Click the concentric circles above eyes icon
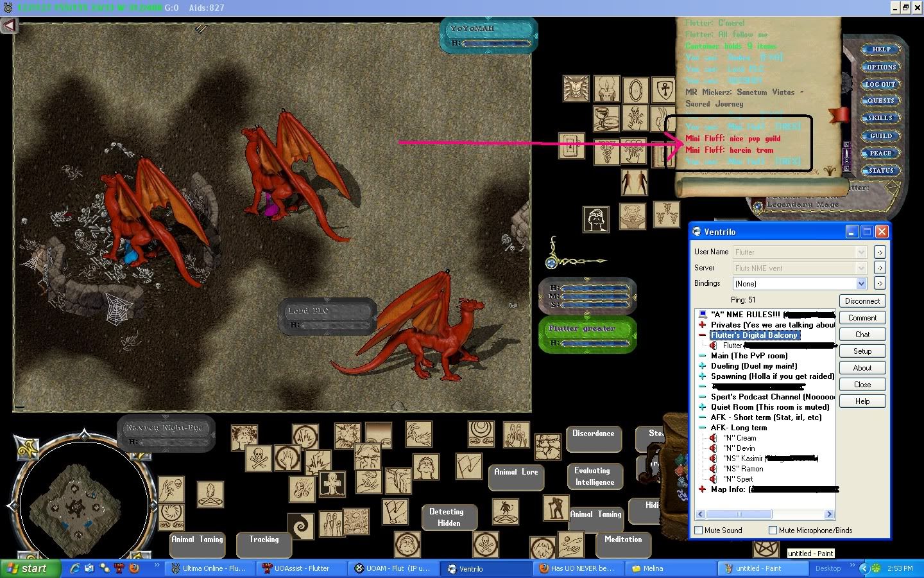Viewport: 924px width, 578px height. 481,433
